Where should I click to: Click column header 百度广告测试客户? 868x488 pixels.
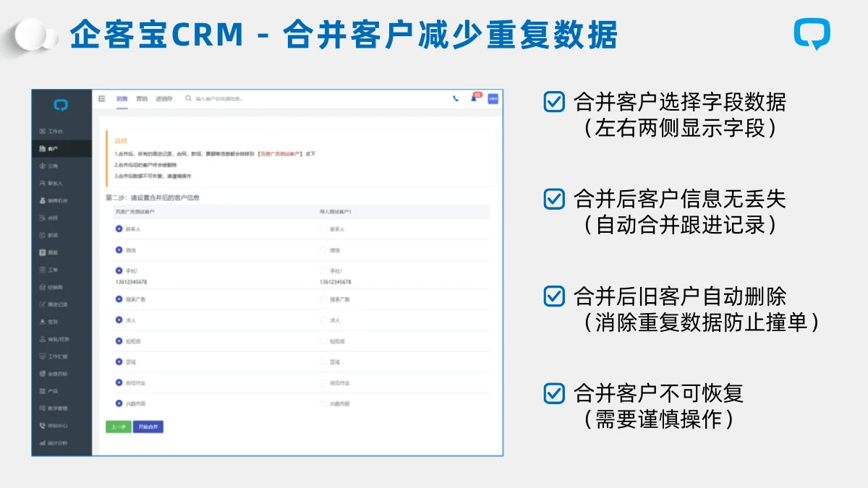tap(135, 212)
